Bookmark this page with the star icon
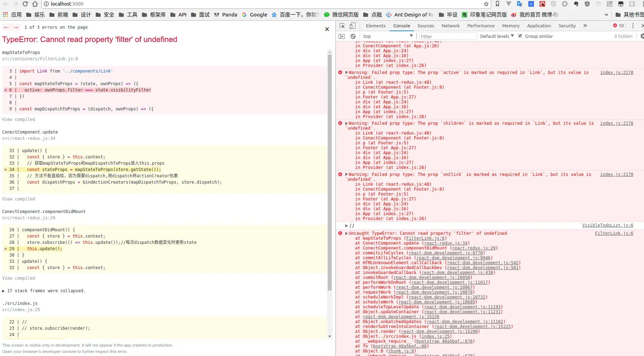This screenshot has width=644, height=356. [486, 4]
